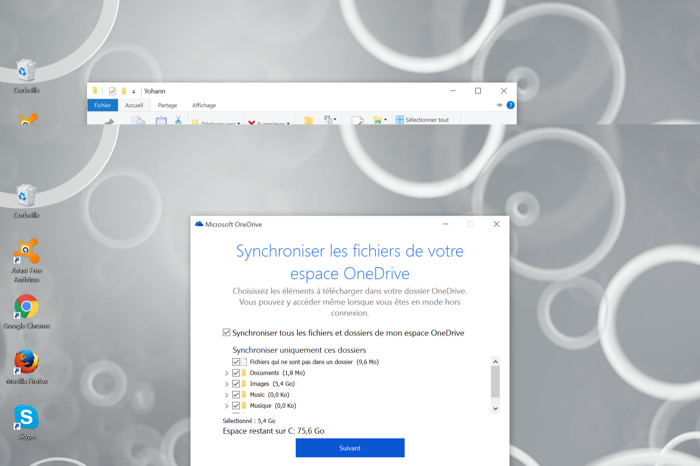Open the Affichage ribbon tab
The height and width of the screenshot is (466, 700).
click(x=204, y=105)
